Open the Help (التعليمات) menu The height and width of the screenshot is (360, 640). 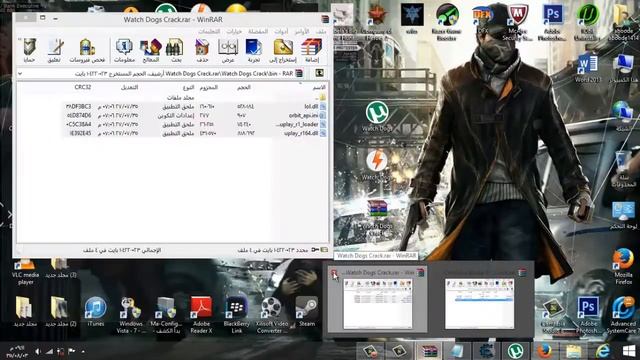pyautogui.click(x=209, y=31)
